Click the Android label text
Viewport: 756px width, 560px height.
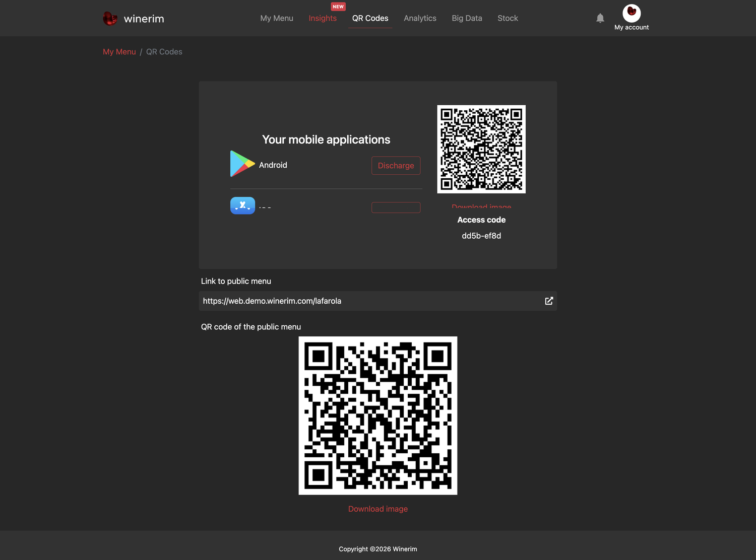[x=273, y=165]
